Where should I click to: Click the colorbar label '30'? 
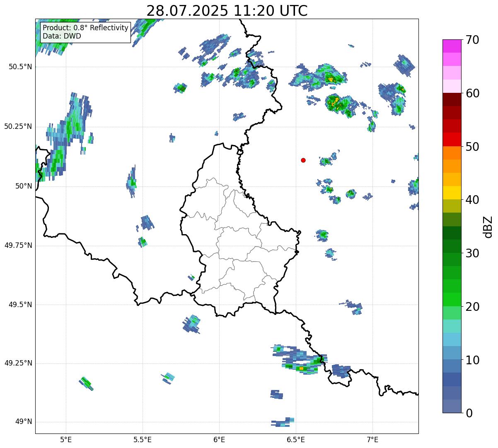pos(472,253)
